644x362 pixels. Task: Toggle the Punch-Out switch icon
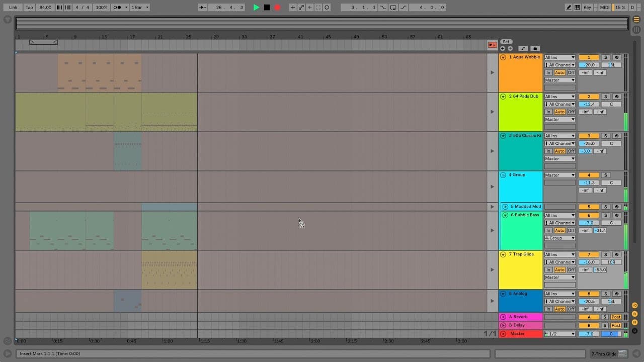point(403,8)
